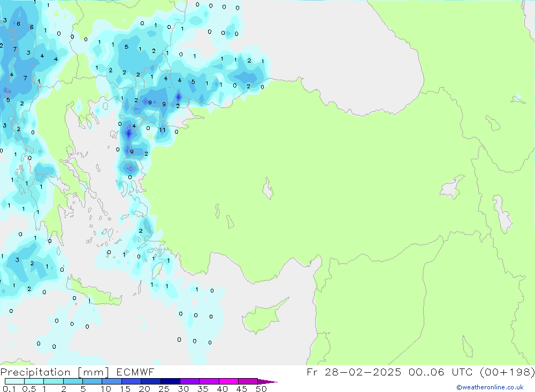535x392 pixels.
Task: Click the 25–30 mm navy legend swatch
Action: pyautogui.click(x=170, y=381)
